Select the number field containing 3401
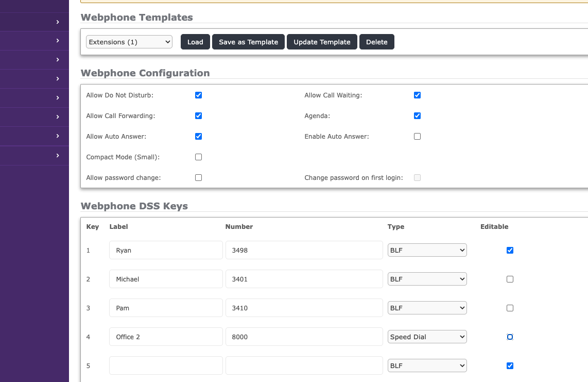The height and width of the screenshot is (382, 588). coord(304,279)
